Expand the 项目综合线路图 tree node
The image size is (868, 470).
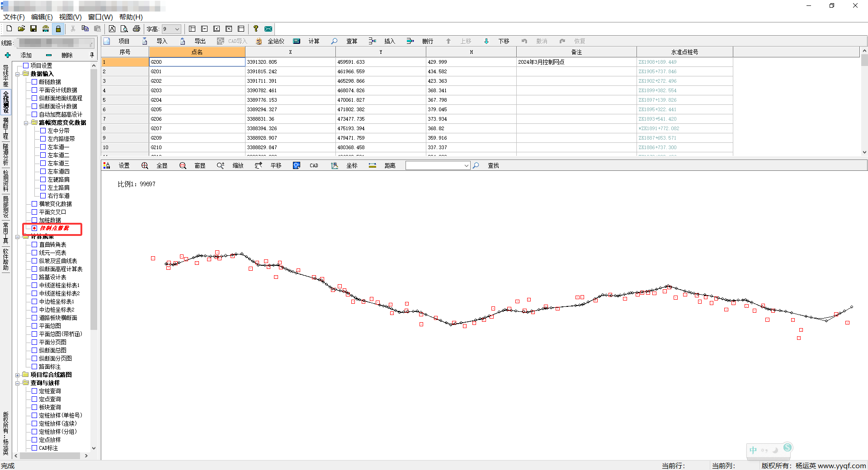tap(17, 375)
